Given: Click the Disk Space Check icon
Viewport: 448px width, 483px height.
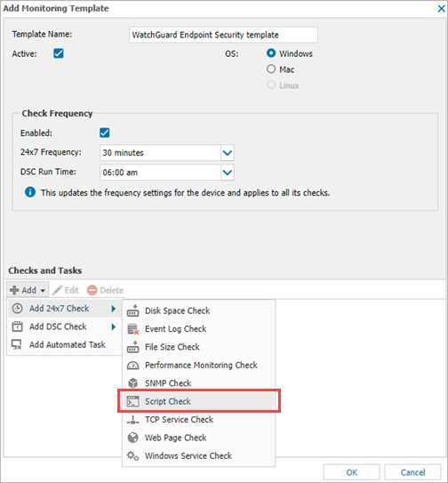Looking at the screenshot, I should coord(132,310).
